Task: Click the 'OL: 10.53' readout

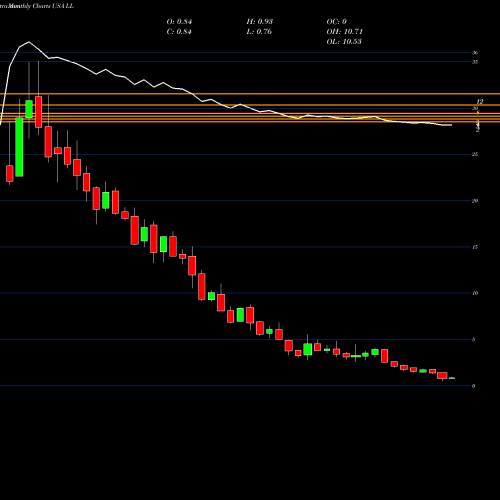Action: click(x=344, y=42)
